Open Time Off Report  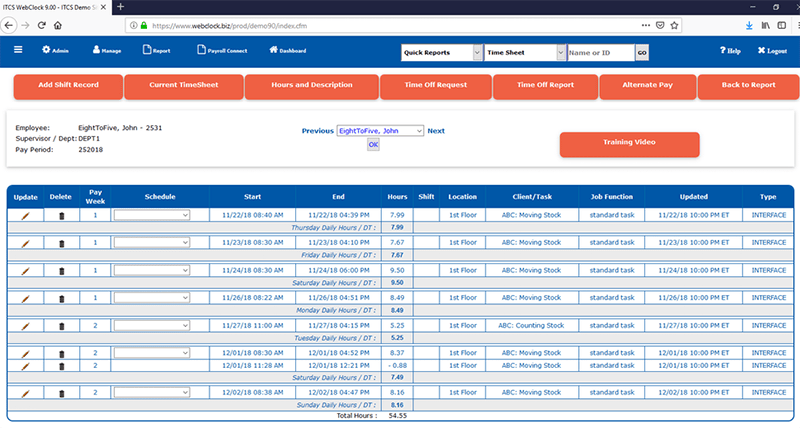(545, 86)
